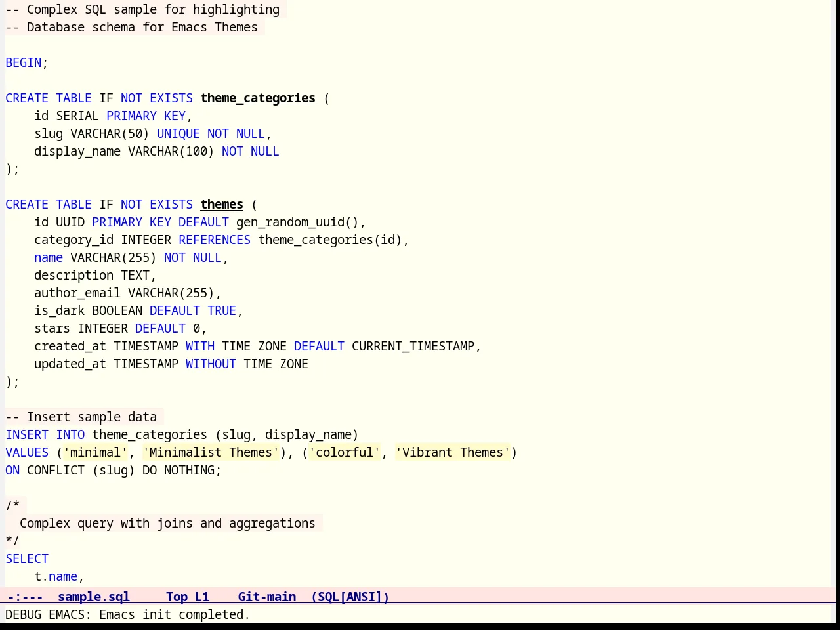Click the bold 'themes' table name

[x=222, y=204]
